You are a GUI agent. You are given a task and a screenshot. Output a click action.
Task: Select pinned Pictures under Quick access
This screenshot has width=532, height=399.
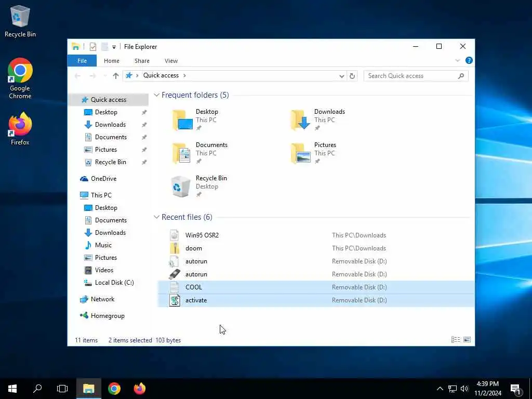[x=105, y=150]
